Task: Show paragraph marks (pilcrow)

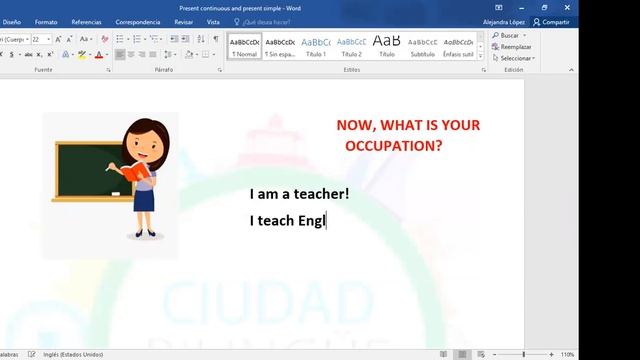Action: tap(216, 39)
